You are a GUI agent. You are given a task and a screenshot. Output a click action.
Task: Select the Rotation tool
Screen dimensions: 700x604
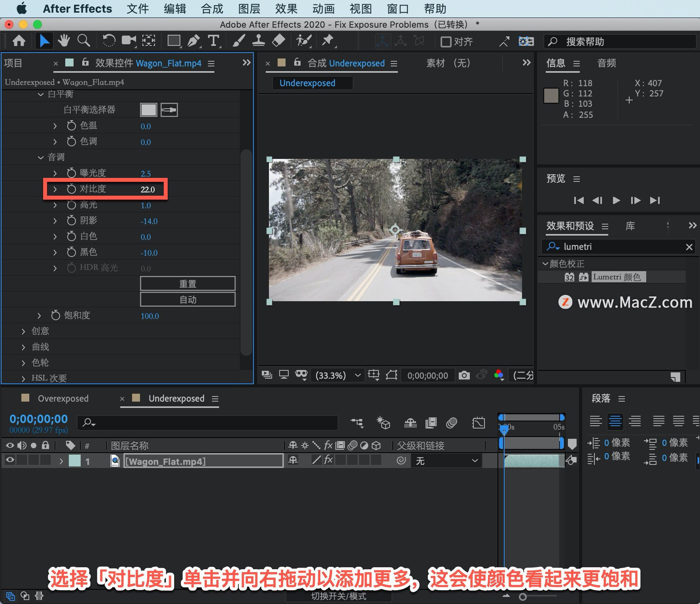click(109, 41)
